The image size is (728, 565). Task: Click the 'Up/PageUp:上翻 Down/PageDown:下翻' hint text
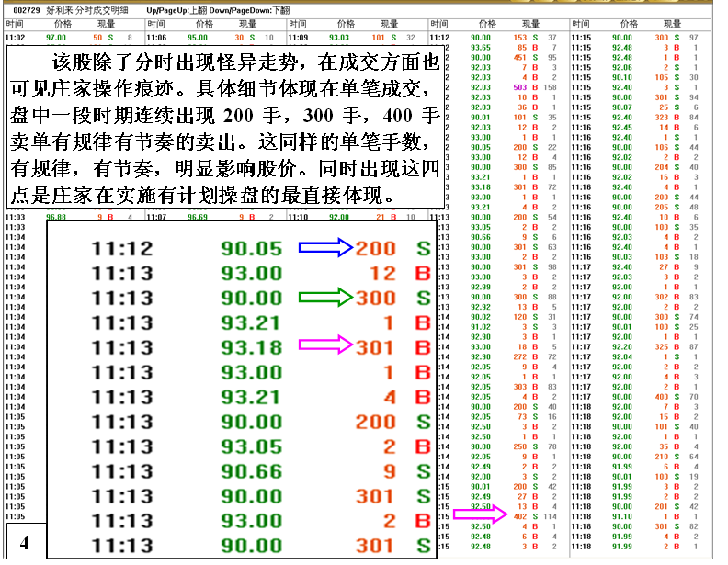(218, 10)
